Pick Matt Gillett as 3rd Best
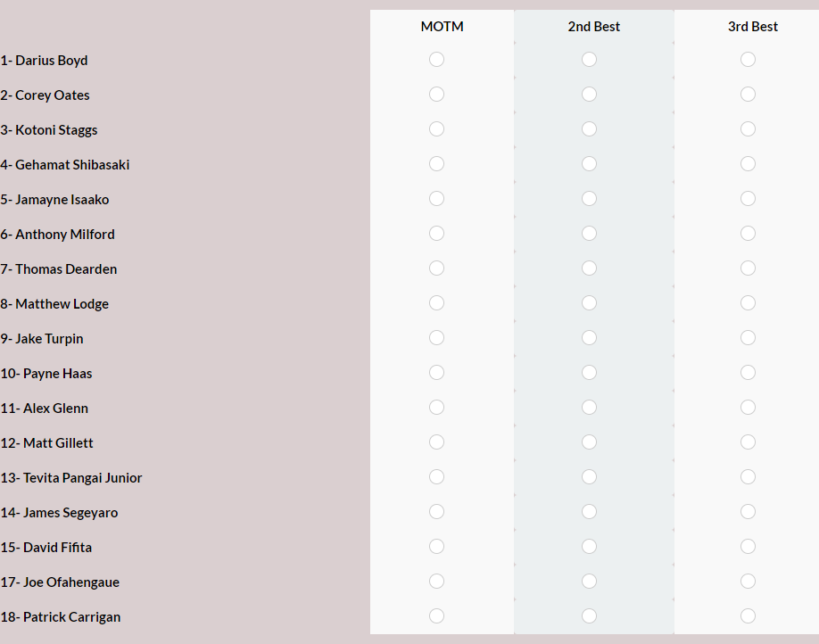 click(x=748, y=442)
